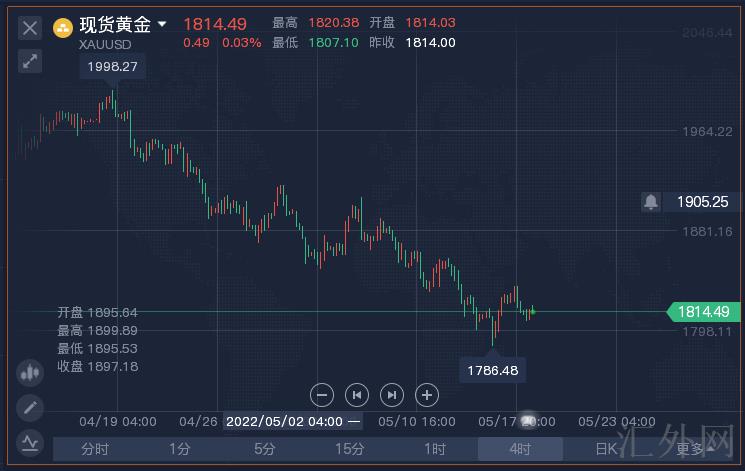Open the candlestick chart type icon
Screen dimensions: 745x471
point(30,373)
